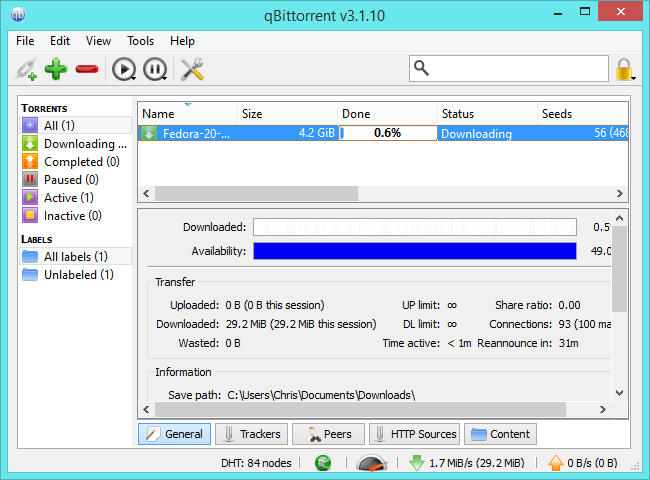The height and width of the screenshot is (480, 650).
Task: Switch to the Peers tab
Action: point(328,434)
